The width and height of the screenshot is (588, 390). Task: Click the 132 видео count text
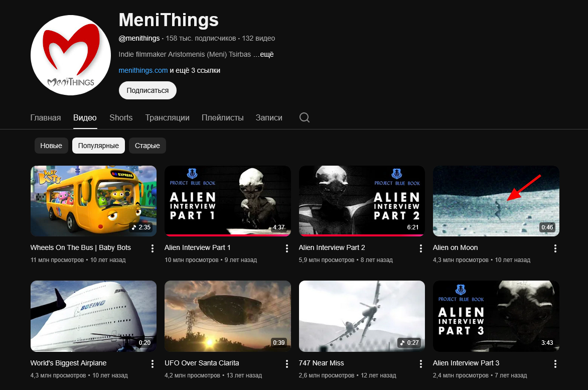[x=258, y=38]
